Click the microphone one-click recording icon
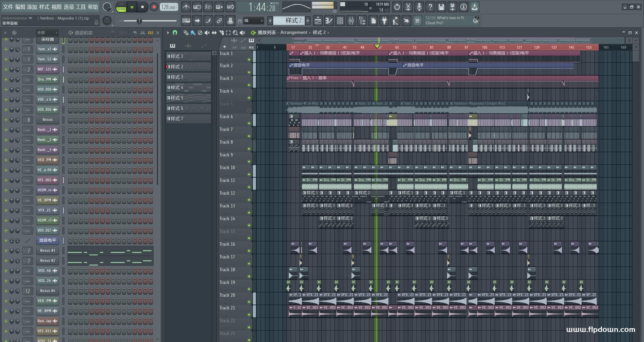 coord(419,7)
